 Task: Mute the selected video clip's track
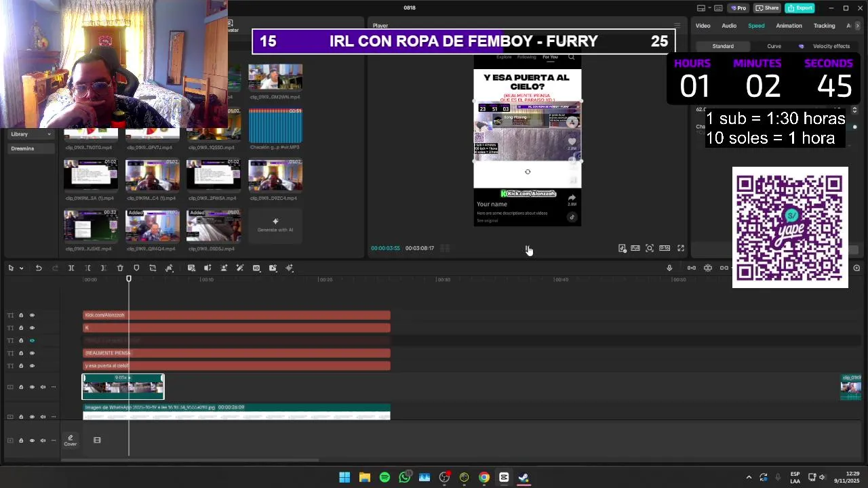pos(43,387)
